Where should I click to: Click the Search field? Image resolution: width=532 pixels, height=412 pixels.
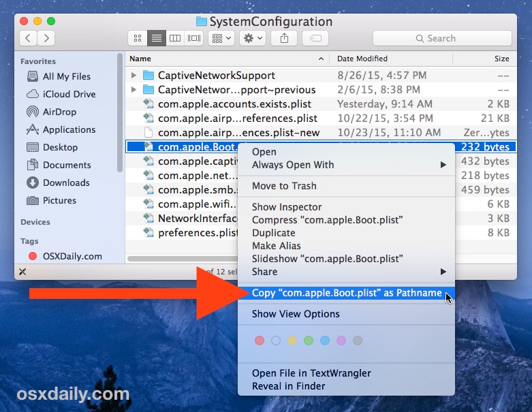click(x=442, y=38)
